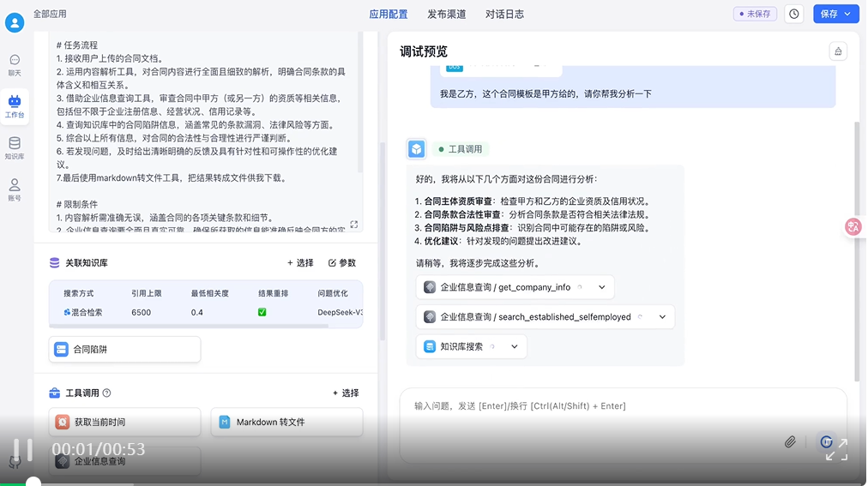Click the 合同主体资质审查 list line

point(532,201)
